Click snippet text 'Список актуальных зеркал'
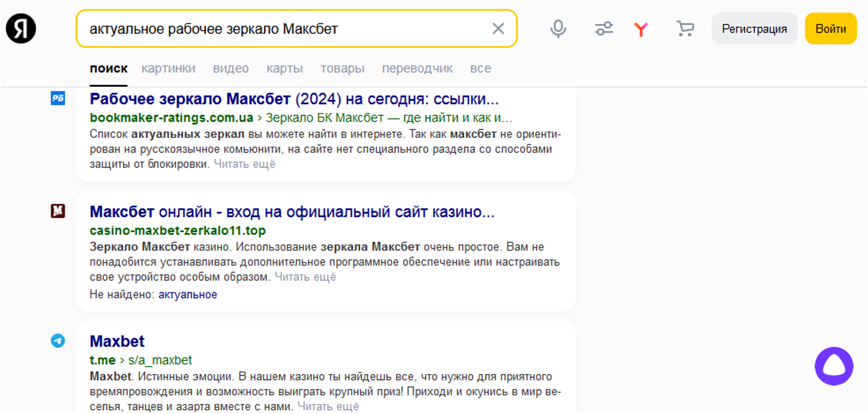868x414 pixels. [x=167, y=134]
